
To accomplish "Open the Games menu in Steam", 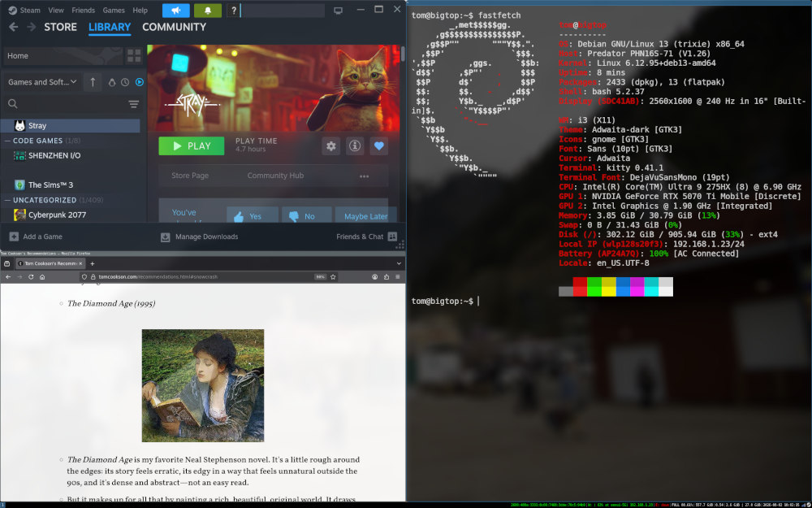I will click(x=114, y=11).
